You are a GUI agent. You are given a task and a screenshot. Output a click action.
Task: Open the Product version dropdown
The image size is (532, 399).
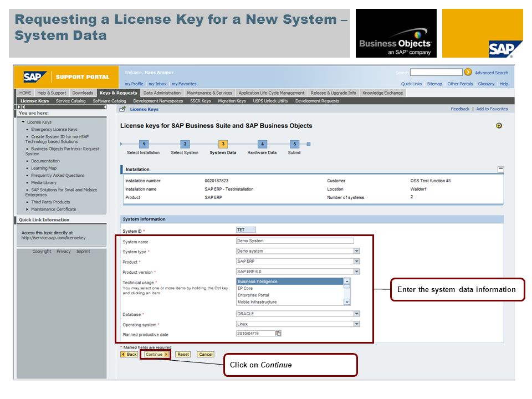point(356,272)
